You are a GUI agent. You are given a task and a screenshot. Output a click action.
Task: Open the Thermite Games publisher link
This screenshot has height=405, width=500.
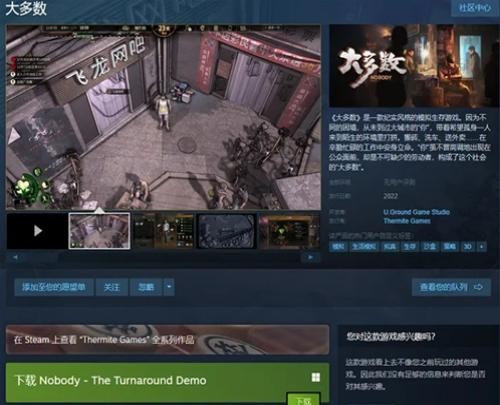407,221
